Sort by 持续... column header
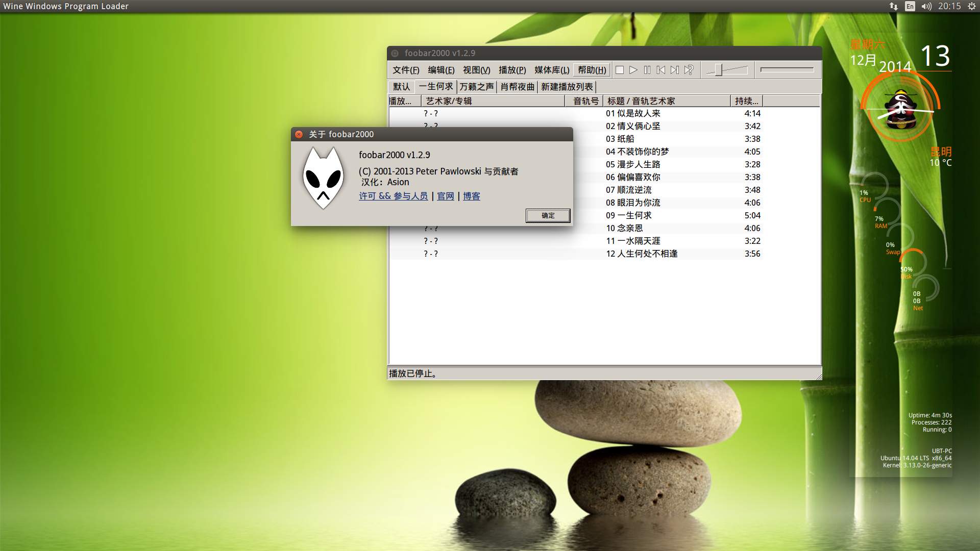 point(747,101)
